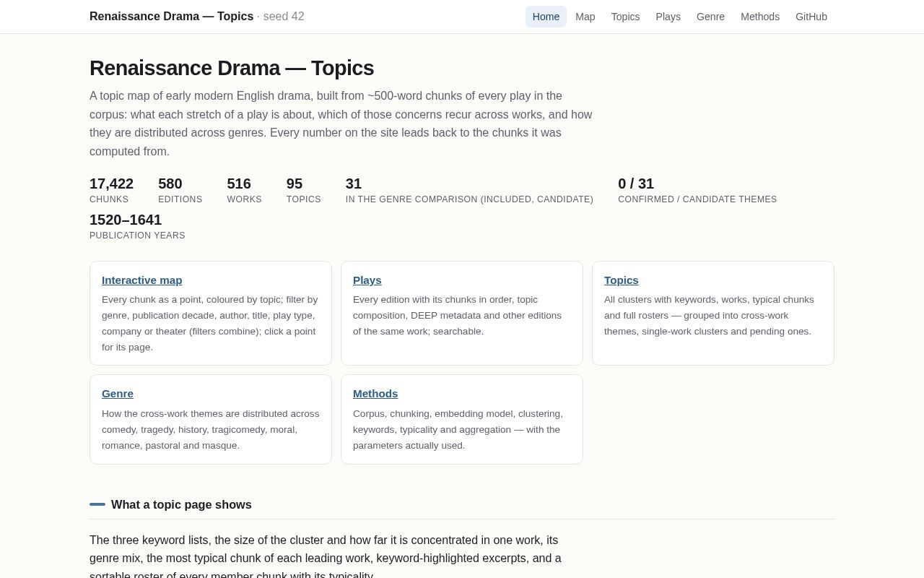The width and height of the screenshot is (924, 578).
Task: Follow the Plays card heading link
Action: click(x=367, y=280)
